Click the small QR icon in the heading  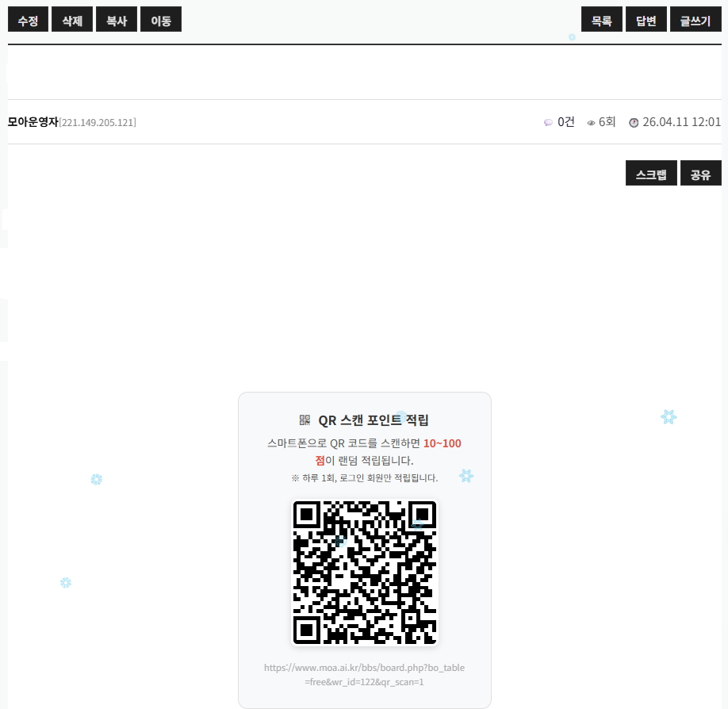(305, 420)
